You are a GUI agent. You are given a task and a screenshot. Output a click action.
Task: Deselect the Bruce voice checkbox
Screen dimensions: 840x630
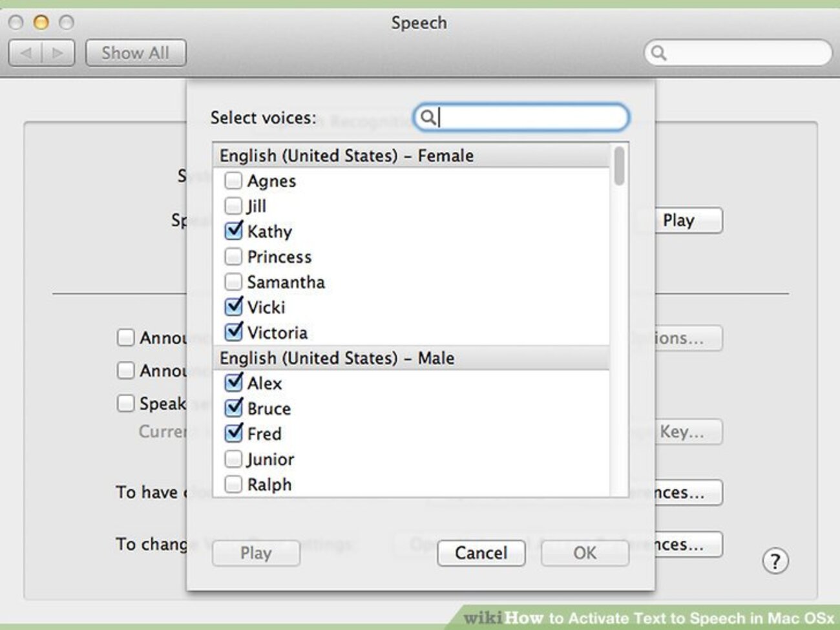233,408
